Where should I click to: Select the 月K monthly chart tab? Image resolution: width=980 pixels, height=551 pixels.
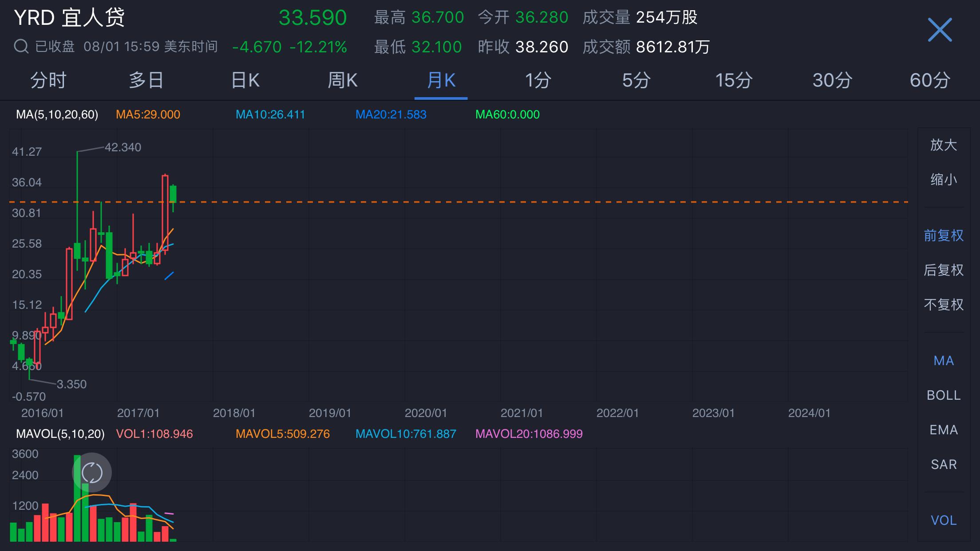441,80
